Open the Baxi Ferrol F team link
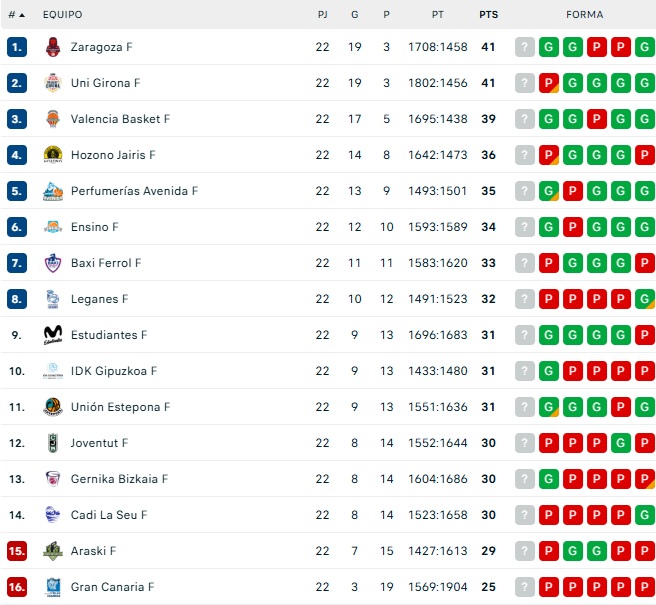Screen dimensions: 656x605 pyautogui.click(x=106, y=263)
